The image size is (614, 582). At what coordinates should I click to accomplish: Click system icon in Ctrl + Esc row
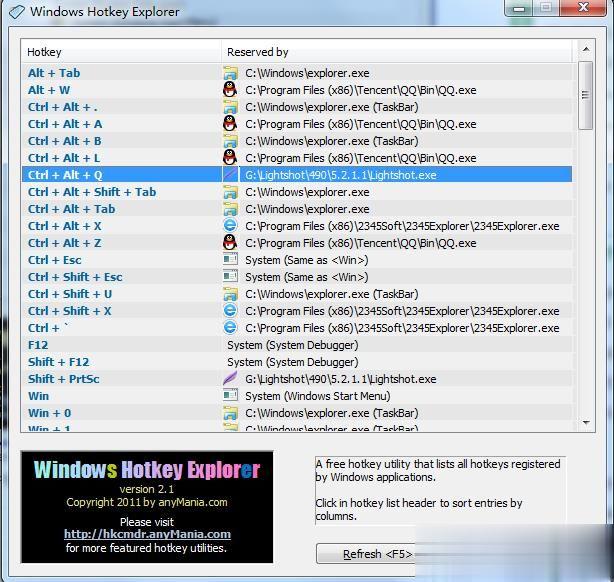pos(230,259)
